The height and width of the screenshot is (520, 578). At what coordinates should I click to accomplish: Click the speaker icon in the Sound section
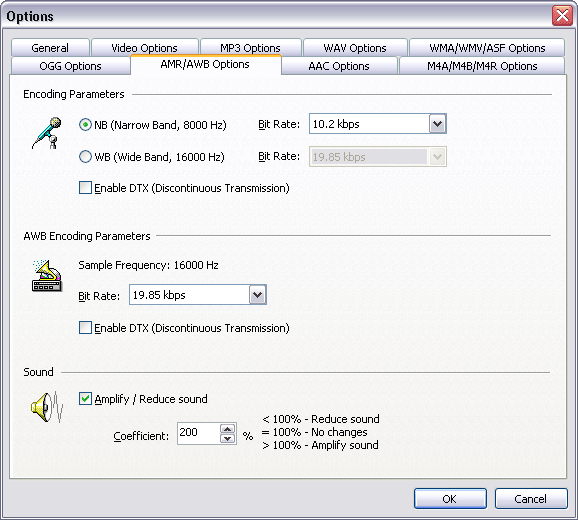pos(47,407)
